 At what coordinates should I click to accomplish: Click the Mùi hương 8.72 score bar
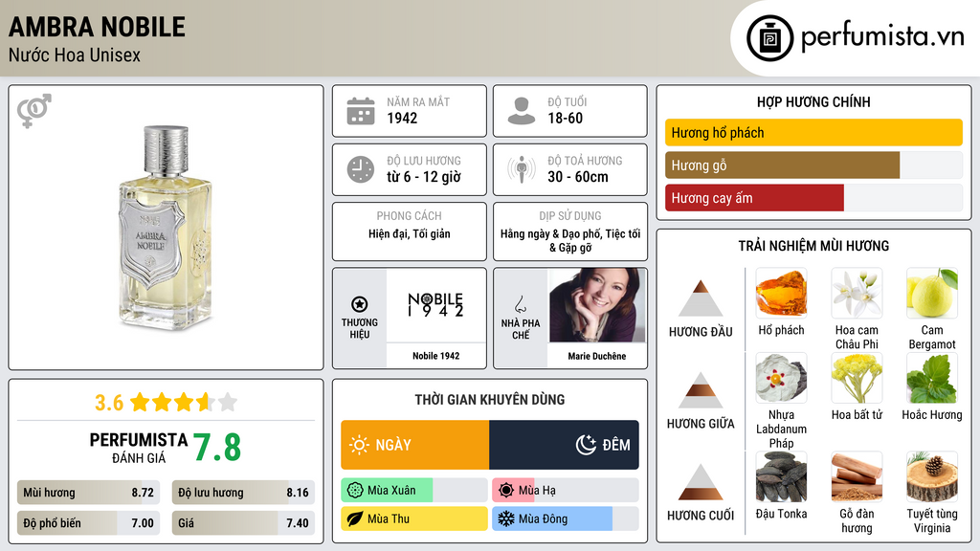(89, 493)
